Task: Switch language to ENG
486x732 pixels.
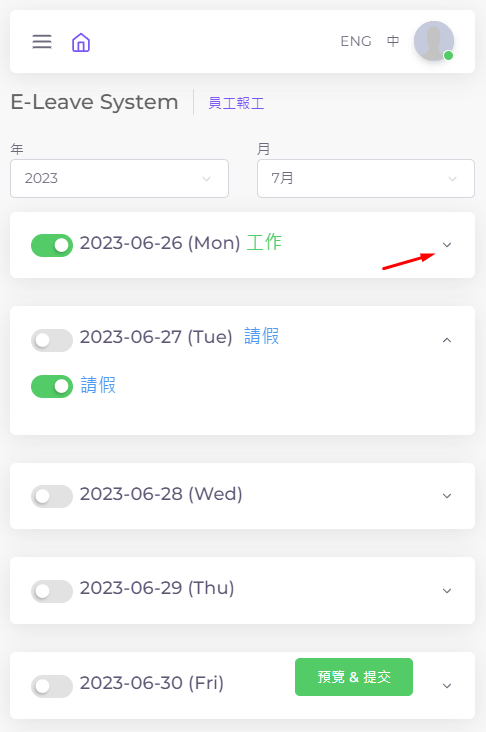Action: click(x=356, y=42)
